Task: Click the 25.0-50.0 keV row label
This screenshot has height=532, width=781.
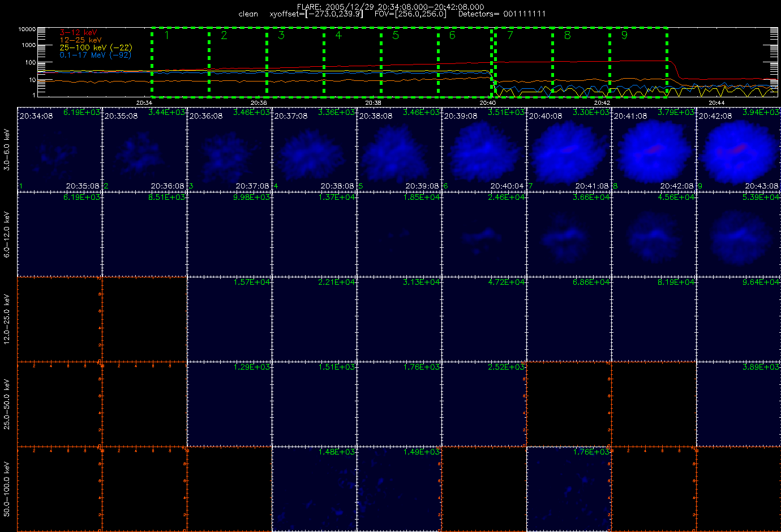Action: pyautogui.click(x=7, y=404)
